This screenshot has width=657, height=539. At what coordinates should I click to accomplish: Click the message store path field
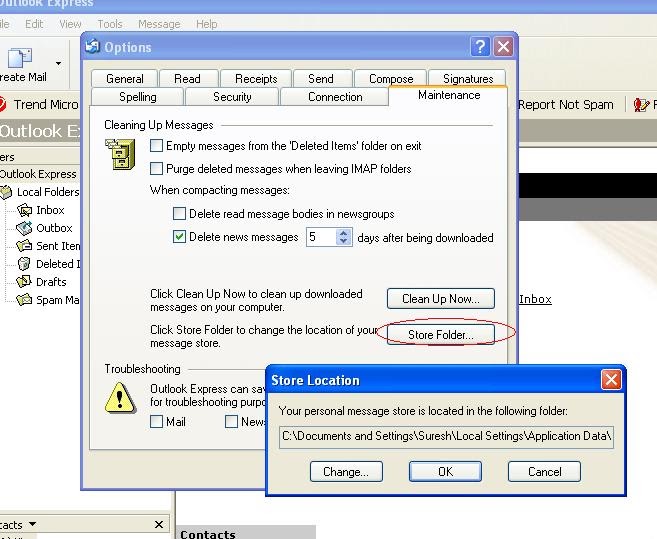coord(446,437)
